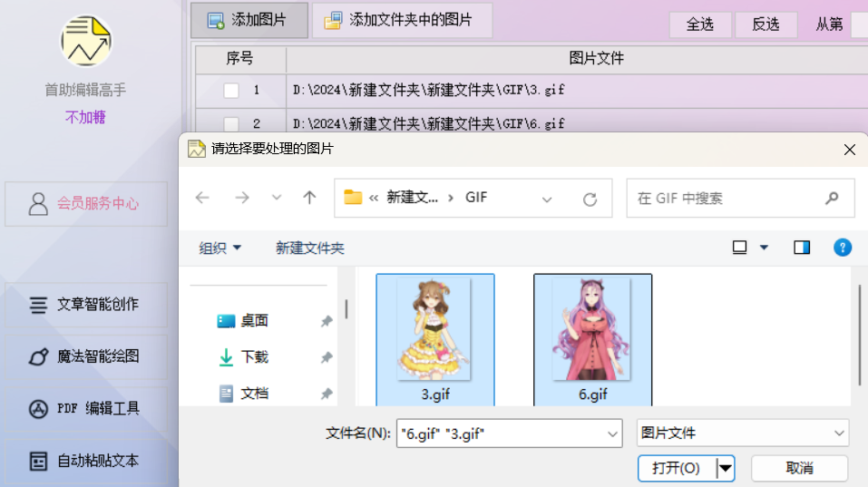
Task: Expand the view options dropdown arrow
Action: point(765,248)
